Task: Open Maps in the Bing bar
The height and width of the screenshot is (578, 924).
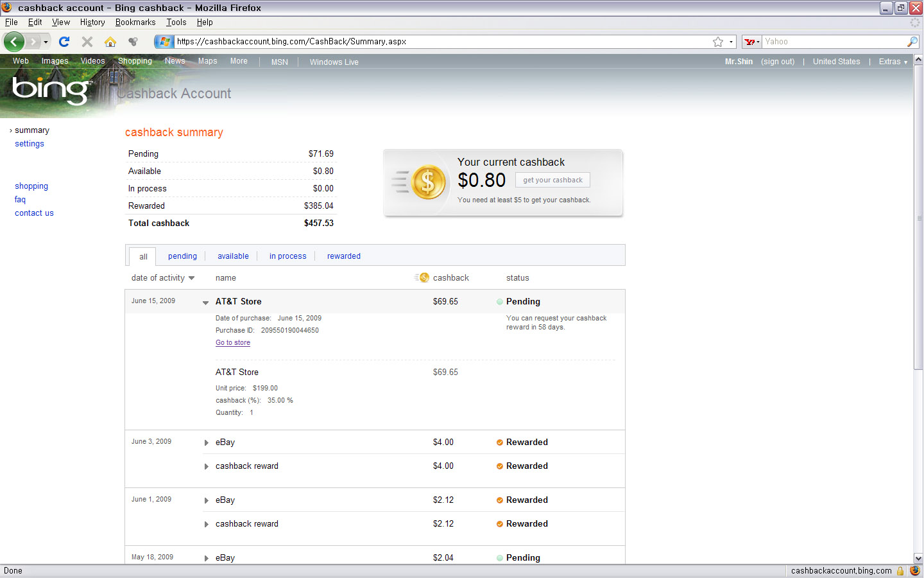Action: click(x=207, y=61)
